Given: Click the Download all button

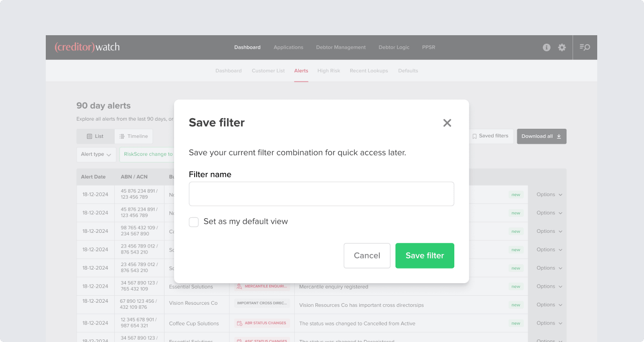Looking at the screenshot, I should 541,136.
